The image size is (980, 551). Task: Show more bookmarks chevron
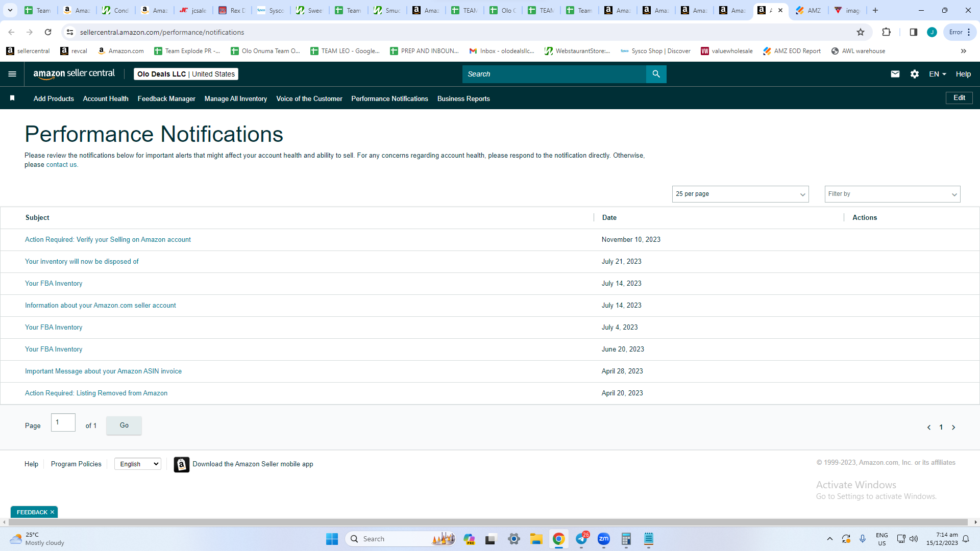click(x=964, y=51)
